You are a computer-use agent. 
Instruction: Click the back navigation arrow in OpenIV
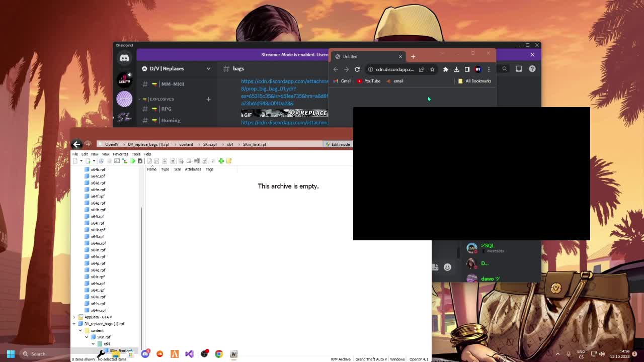(x=76, y=144)
